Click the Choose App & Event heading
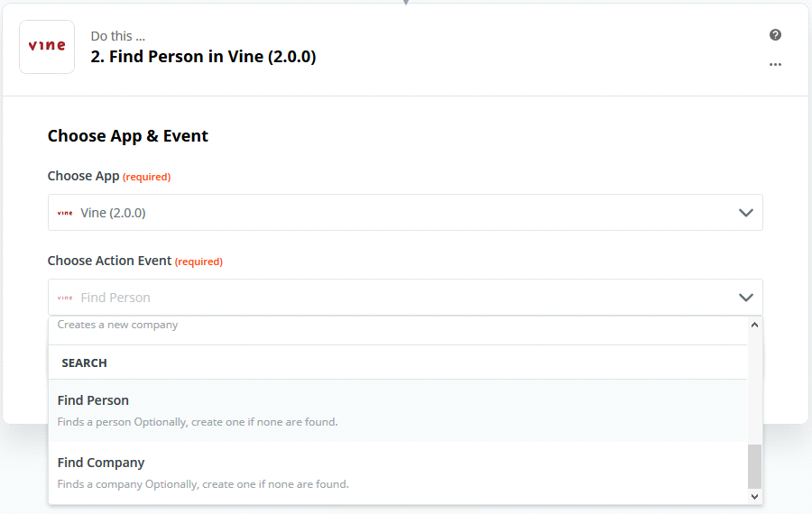 pos(127,135)
